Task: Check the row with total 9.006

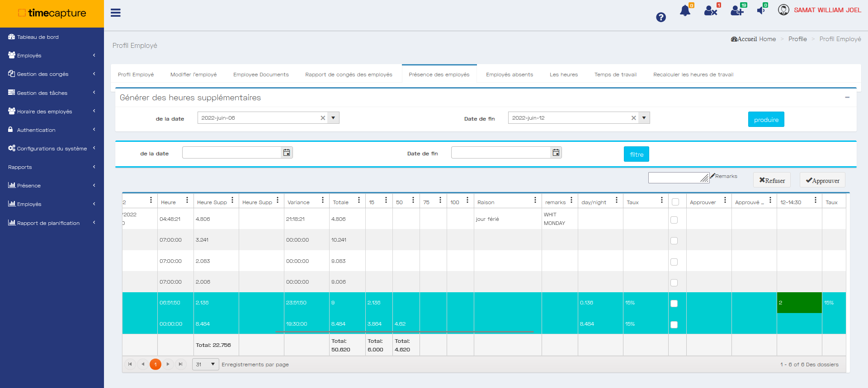Action: tap(674, 283)
